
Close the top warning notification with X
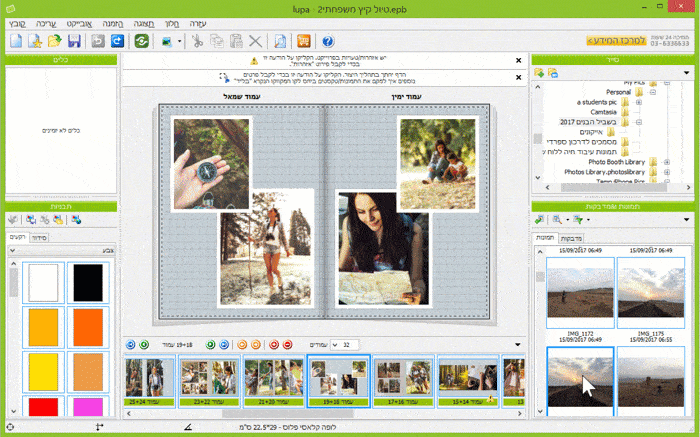pyautogui.click(x=517, y=60)
